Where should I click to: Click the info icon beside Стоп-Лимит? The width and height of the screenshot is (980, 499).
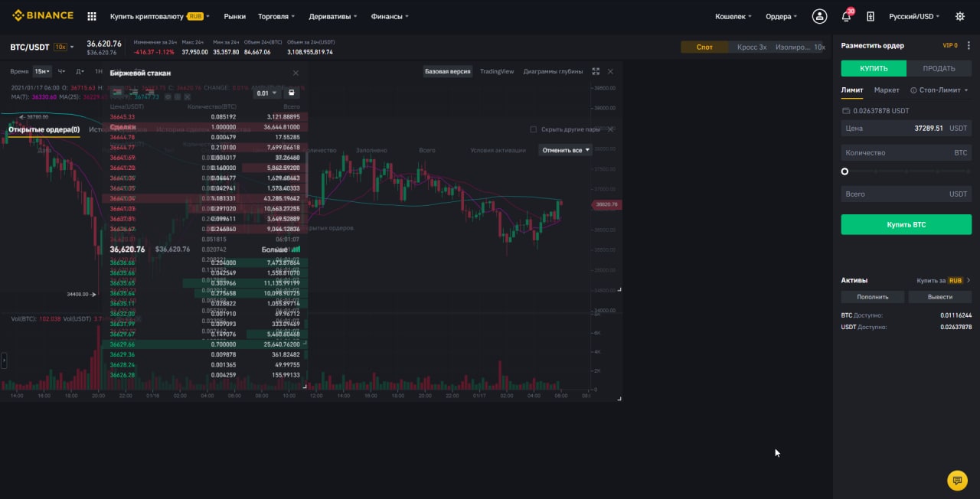[x=913, y=90]
